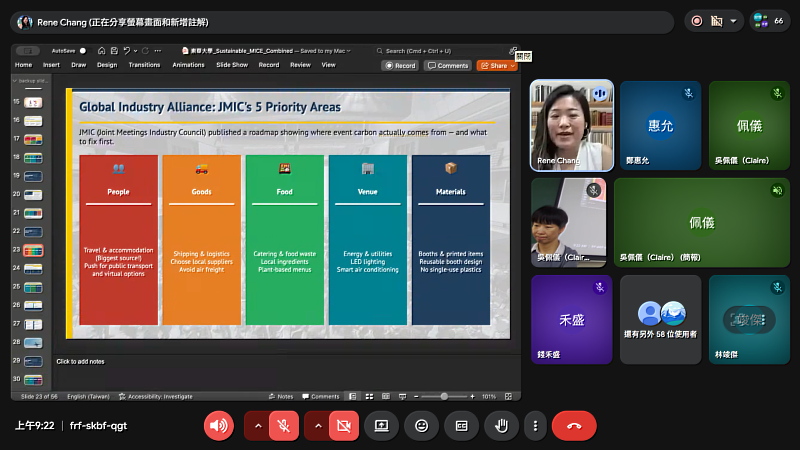
Task: Select slide 30 thumbnail
Action: click(x=33, y=380)
